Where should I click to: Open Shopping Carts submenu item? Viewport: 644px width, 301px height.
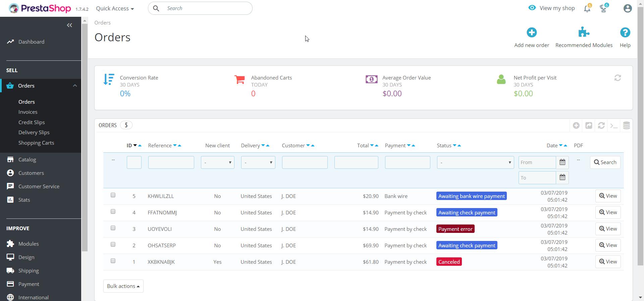point(36,143)
